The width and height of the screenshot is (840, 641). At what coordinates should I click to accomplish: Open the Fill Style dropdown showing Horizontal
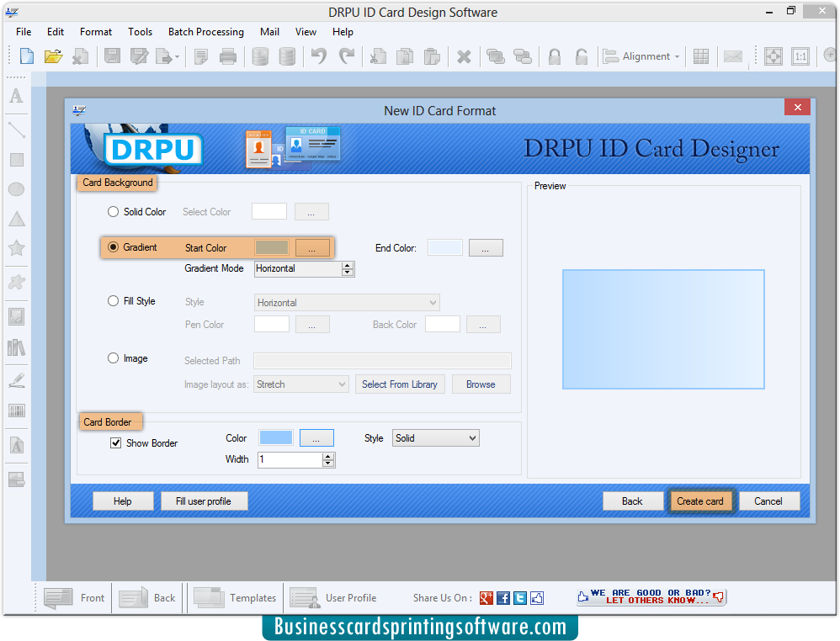pyautogui.click(x=347, y=303)
